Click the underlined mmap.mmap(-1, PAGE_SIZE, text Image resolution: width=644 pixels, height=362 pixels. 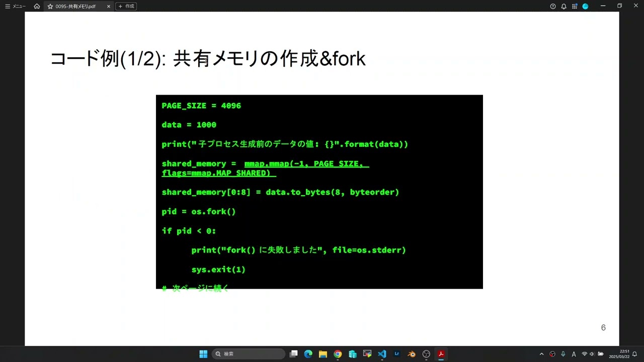click(306, 164)
